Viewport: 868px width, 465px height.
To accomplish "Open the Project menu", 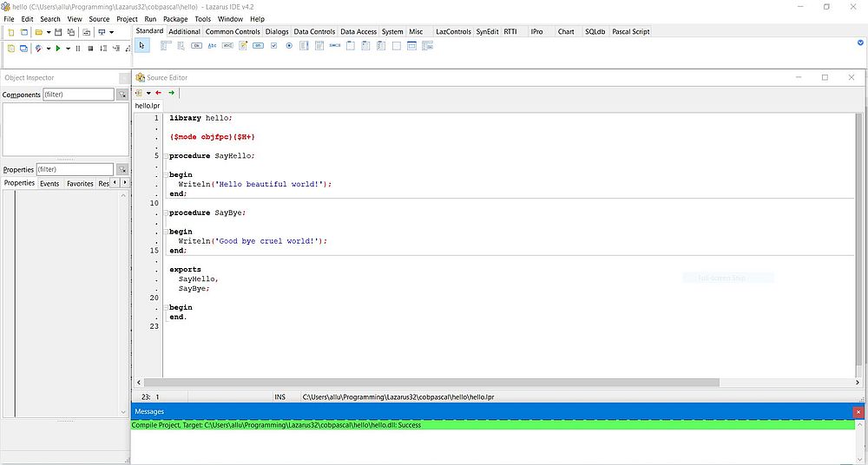I will 127,19.
